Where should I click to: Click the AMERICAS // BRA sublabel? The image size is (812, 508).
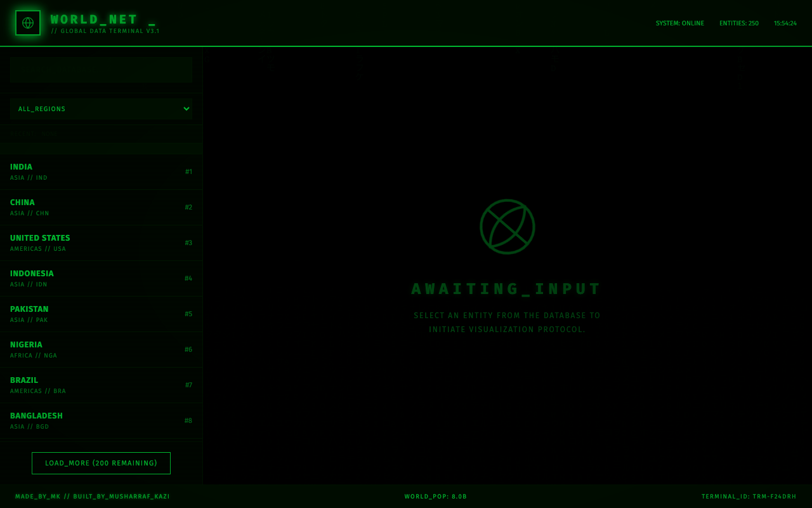[x=38, y=391]
